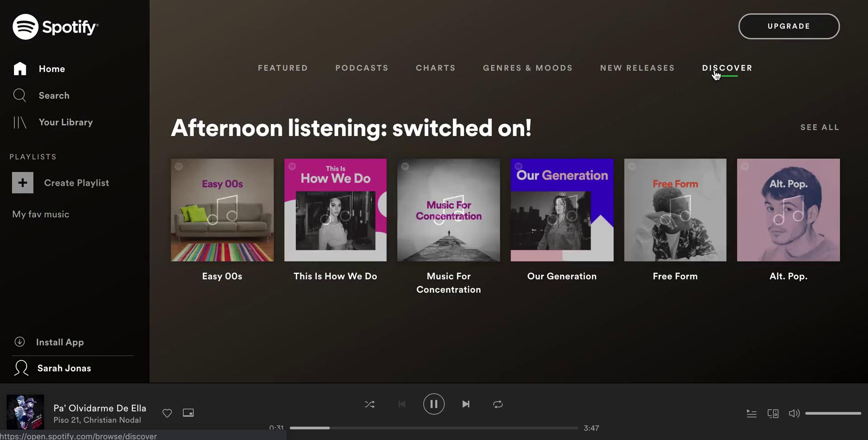
Task: Adjust the volume slider
Action: [x=833, y=413]
